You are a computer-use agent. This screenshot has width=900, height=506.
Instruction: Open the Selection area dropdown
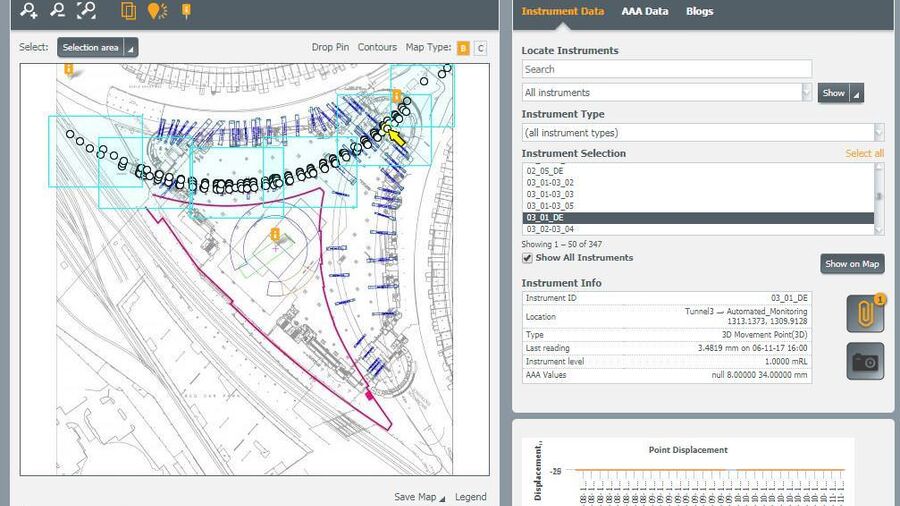(97, 48)
